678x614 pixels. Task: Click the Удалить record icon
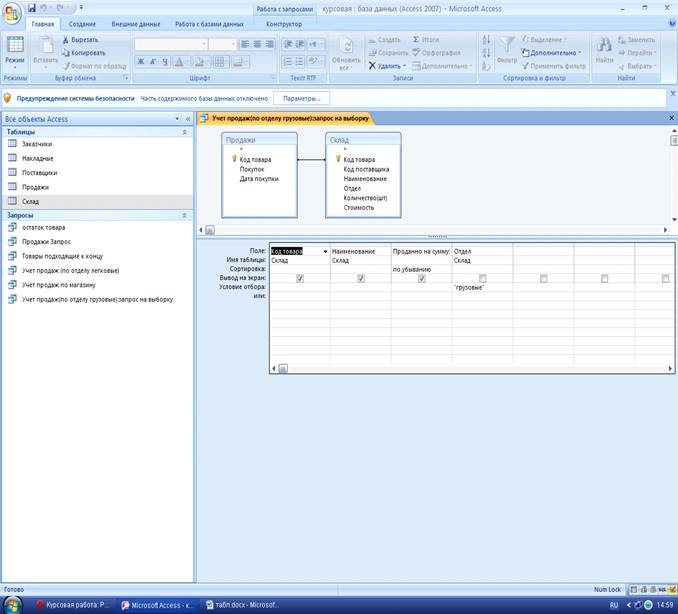point(372,66)
